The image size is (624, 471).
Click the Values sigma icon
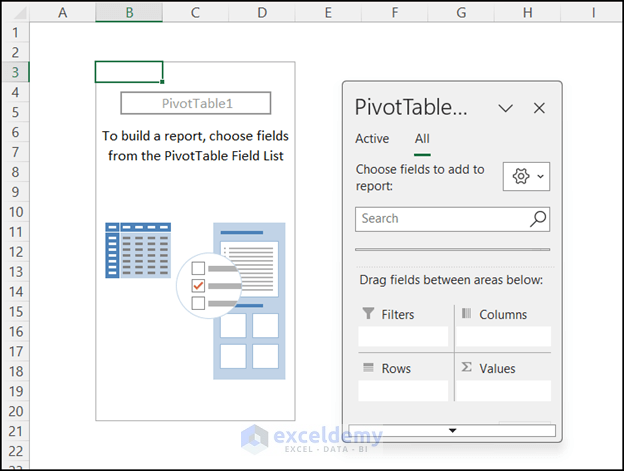coord(466,367)
